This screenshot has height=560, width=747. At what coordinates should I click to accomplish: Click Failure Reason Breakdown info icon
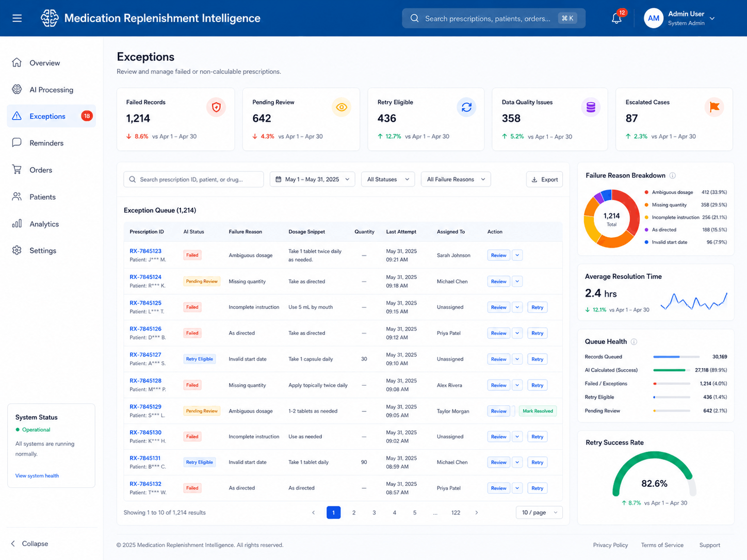(673, 175)
